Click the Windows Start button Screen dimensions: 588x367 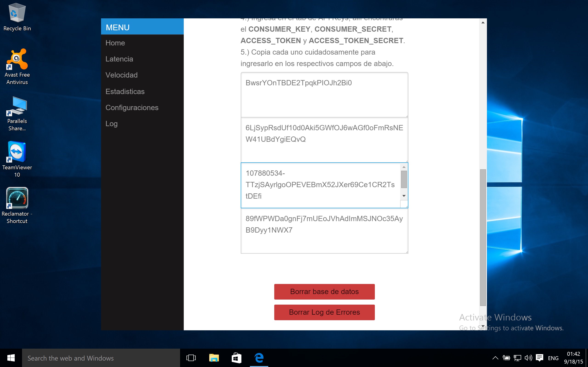tap(11, 358)
